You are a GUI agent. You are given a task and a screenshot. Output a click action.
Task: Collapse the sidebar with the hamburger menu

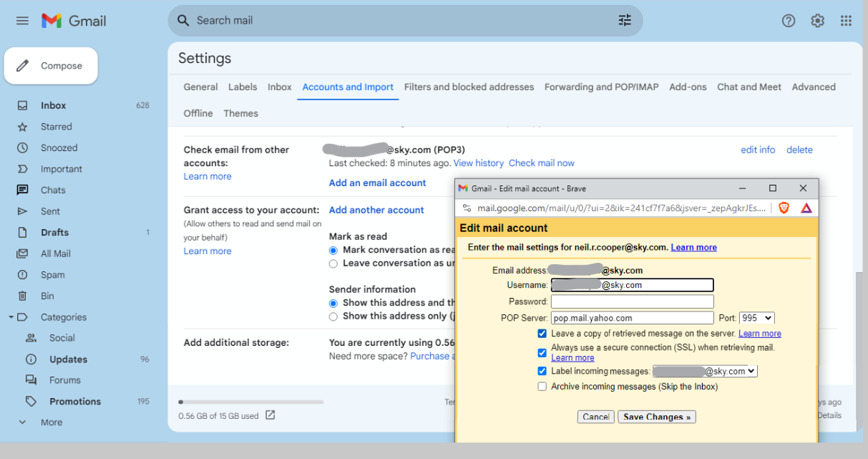(21, 21)
